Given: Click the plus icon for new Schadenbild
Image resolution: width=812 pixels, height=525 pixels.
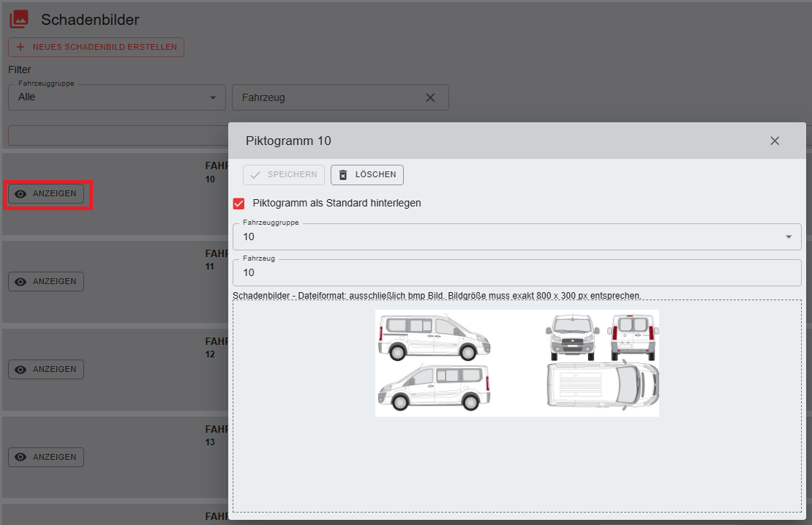Looking at the screenshot, I should (20, 47).
